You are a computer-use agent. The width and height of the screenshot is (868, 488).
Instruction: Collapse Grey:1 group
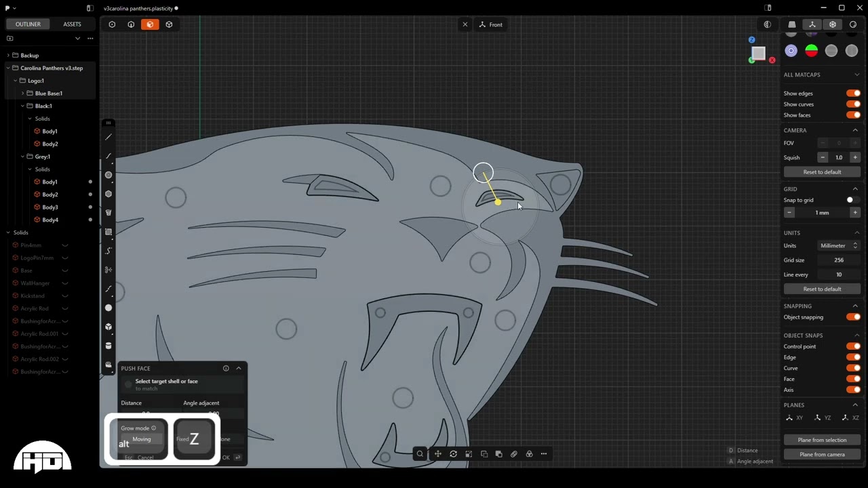click(23, 157)
